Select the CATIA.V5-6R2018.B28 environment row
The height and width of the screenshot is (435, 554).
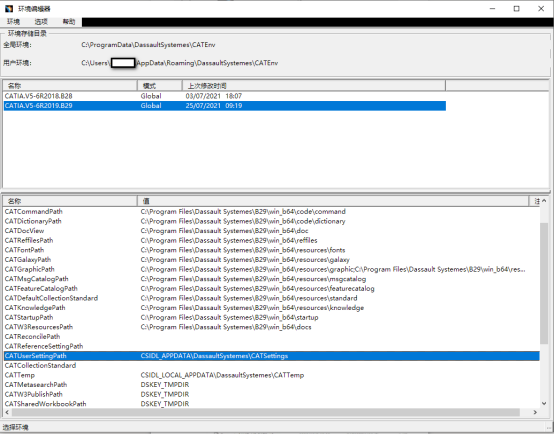click(x=225, y=96)
